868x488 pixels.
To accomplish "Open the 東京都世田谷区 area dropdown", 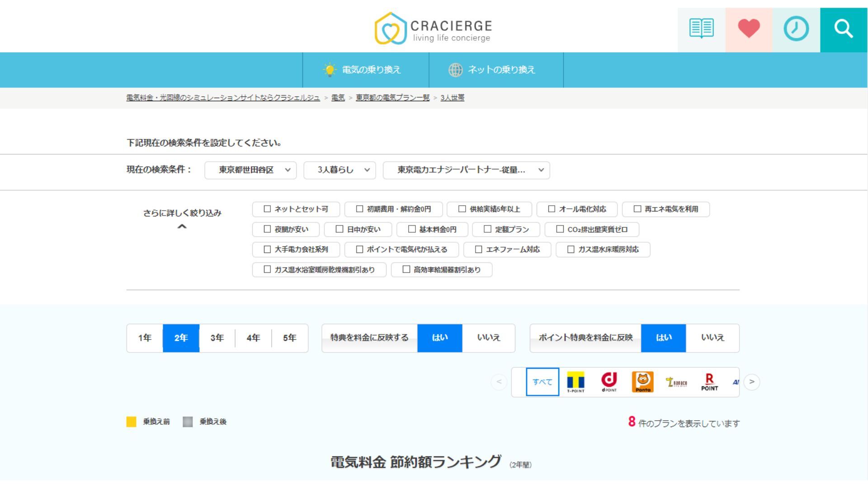I will 250,170.
